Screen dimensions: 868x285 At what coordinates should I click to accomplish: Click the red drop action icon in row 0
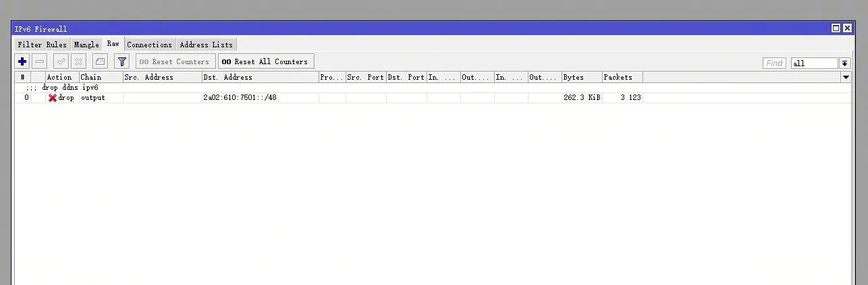pyautogui.click(x=53, y=98)
